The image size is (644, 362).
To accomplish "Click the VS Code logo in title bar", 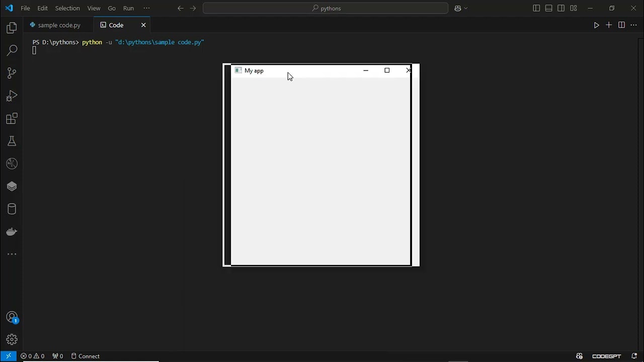I will [9, 8].
